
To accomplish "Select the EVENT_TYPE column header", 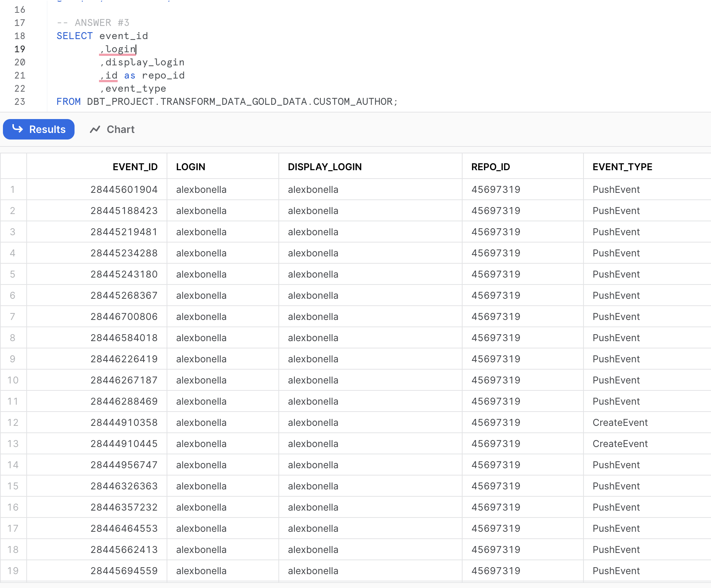I will (x=622, y=167).
